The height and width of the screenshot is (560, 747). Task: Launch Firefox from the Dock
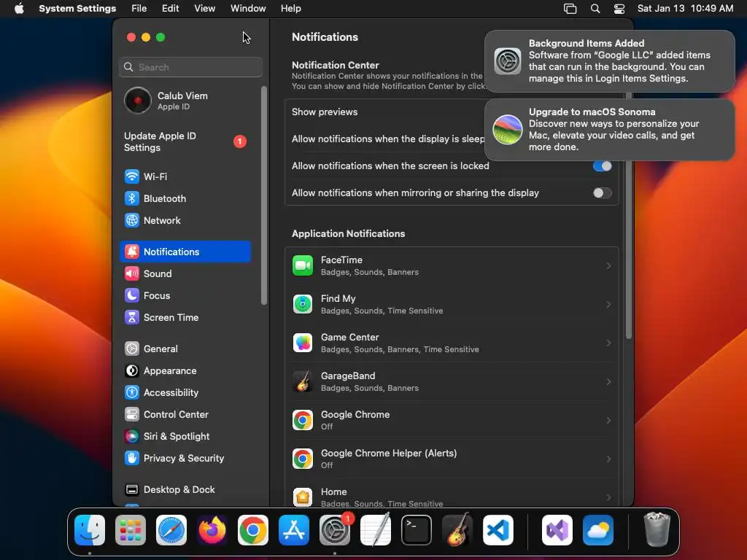click(212, 530)
